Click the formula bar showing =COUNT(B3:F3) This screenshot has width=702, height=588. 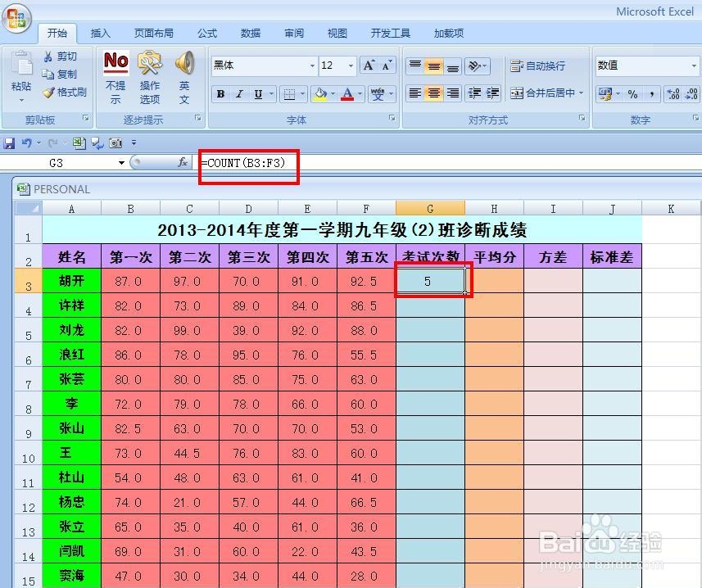[x=250, y=163]
